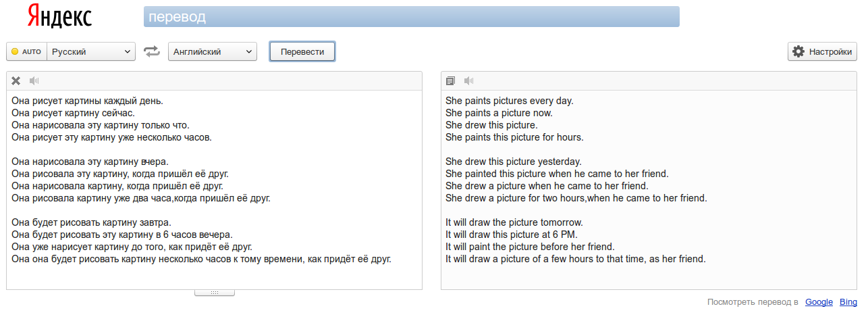Image resolution: width=868 pixels, height=317 pixels.
Task: Toggle AUTO language detection
Action: pos(26,51)
